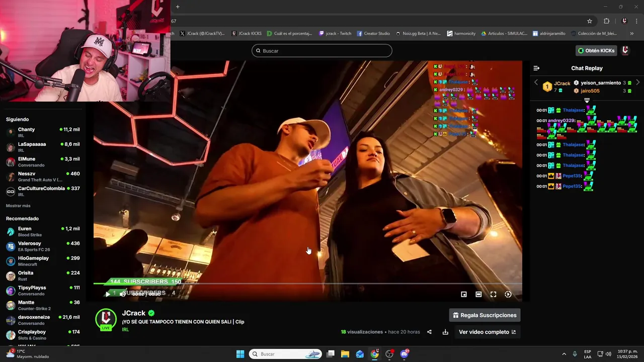The height and width of the screenshot is (362, 644).
Task: Open Euren recommended channel
Action: click(x=43, y=231)
